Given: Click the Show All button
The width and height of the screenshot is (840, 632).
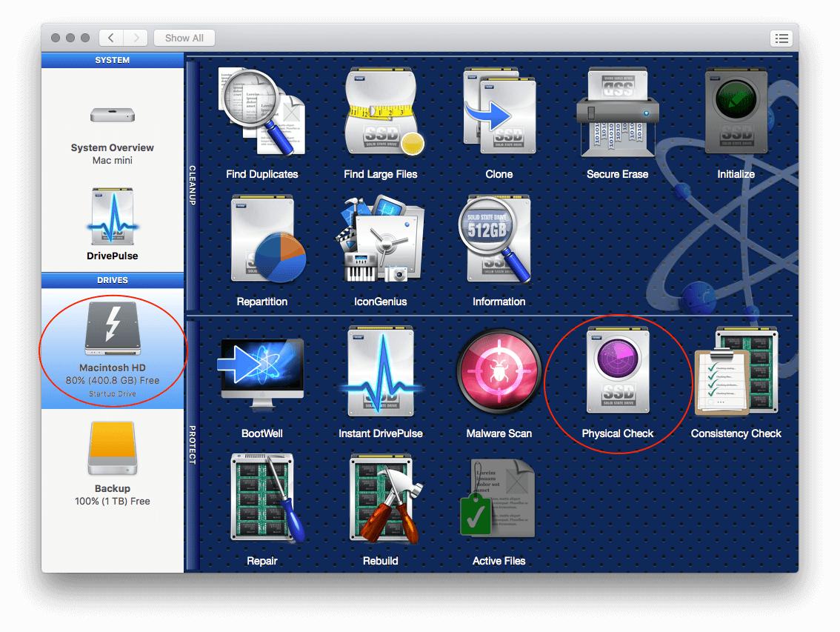Looking at the screenshot, I should pyautogui.click(x=184, y=38).
